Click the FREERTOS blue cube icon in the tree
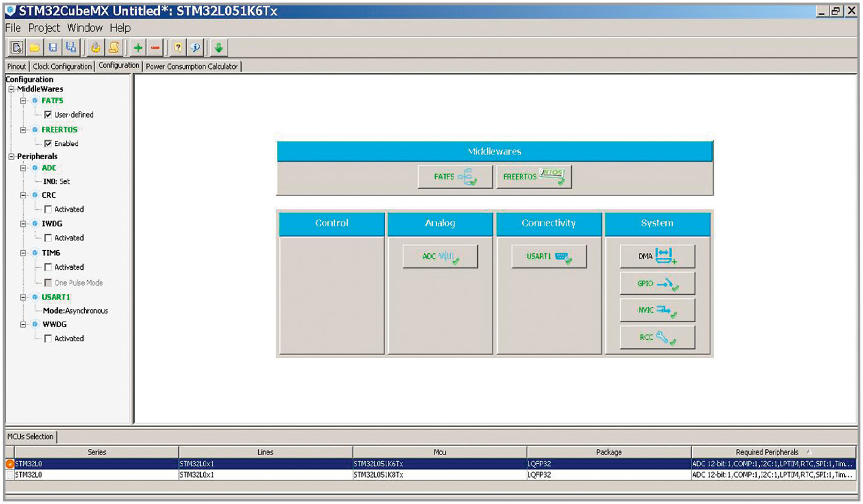This screenshot has width=863, height=504. 35,130
